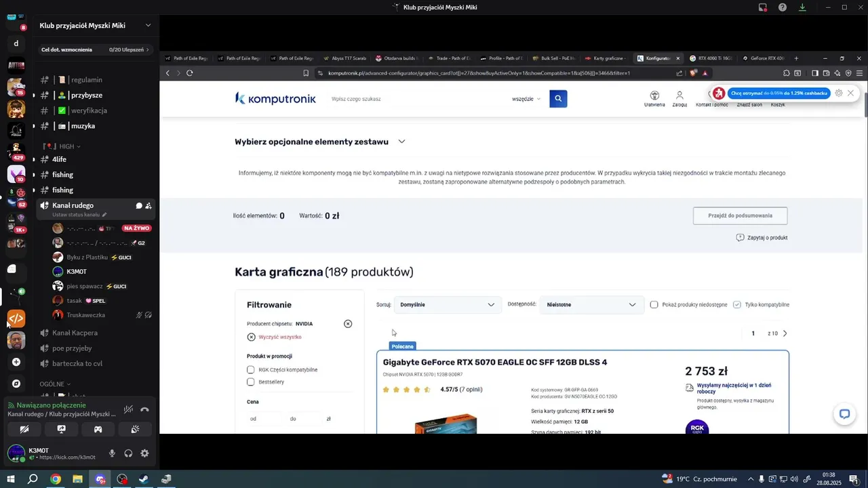Click price 'od' minimum input field
The width and height of the screenshot is (868, 488).
tap(263, 419)
